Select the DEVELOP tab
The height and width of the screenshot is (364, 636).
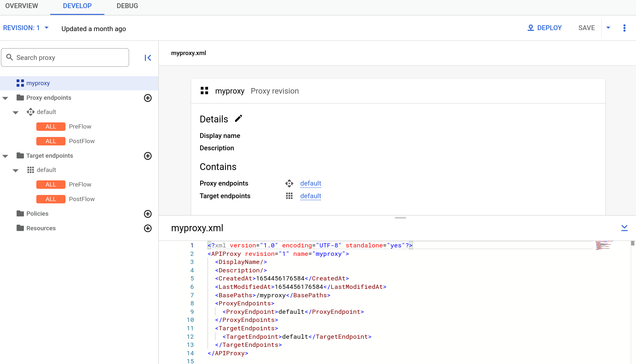[77, 6]
